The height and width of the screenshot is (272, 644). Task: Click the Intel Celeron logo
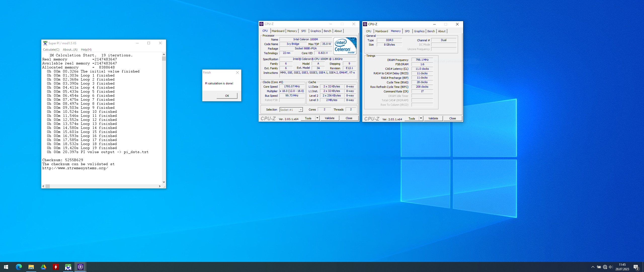click(x=345, y=46)
